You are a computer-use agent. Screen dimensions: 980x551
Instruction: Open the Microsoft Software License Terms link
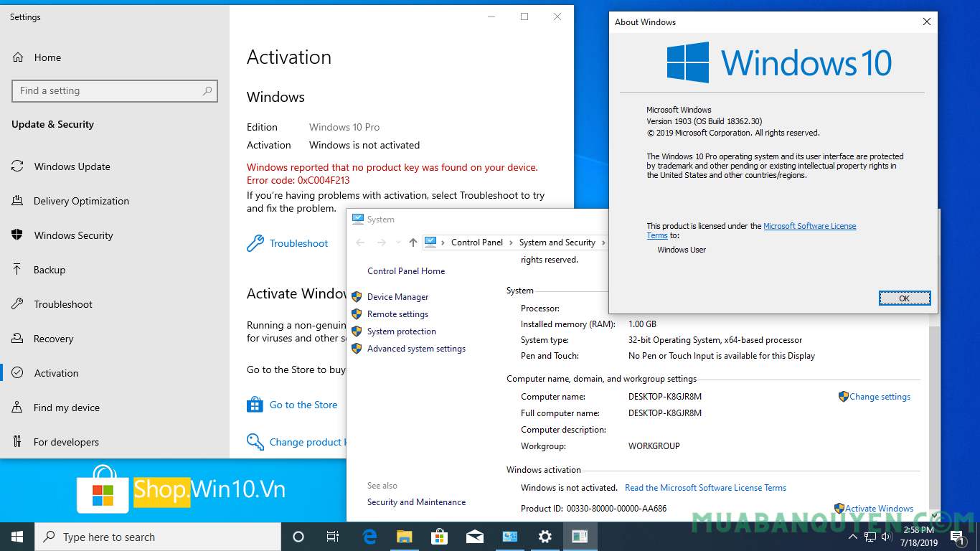[809, 226]
